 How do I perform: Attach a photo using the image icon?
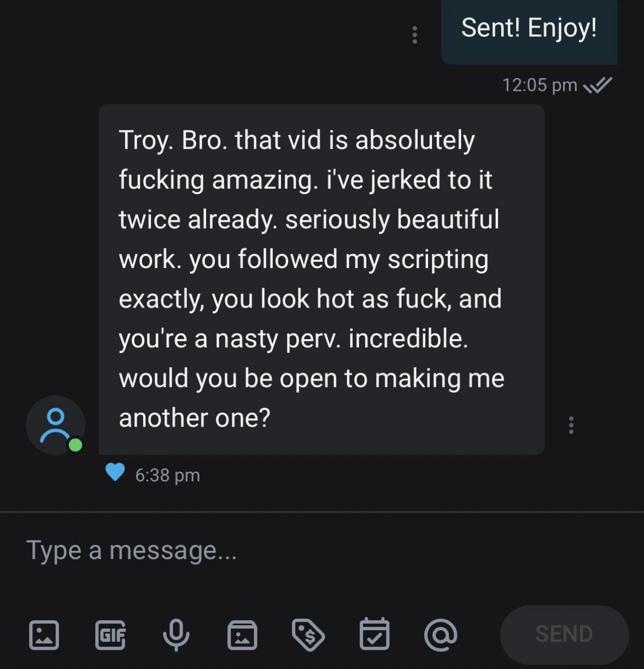(x=44, y=635)
